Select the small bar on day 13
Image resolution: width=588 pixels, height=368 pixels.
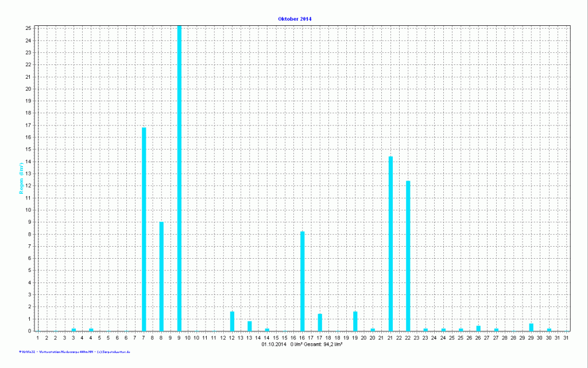coord(250,326)
